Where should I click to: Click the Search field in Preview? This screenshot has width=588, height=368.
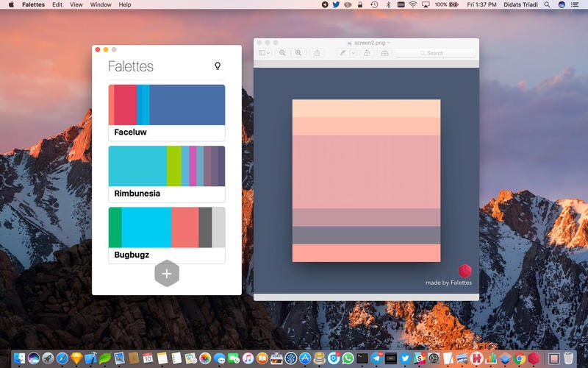click(x=435, y=53)
